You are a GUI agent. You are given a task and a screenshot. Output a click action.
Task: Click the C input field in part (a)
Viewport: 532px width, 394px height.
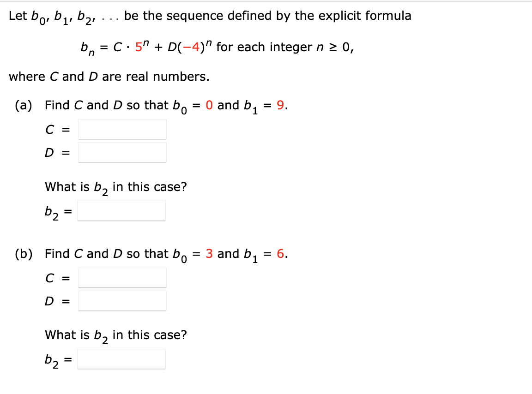click(122, 129)
